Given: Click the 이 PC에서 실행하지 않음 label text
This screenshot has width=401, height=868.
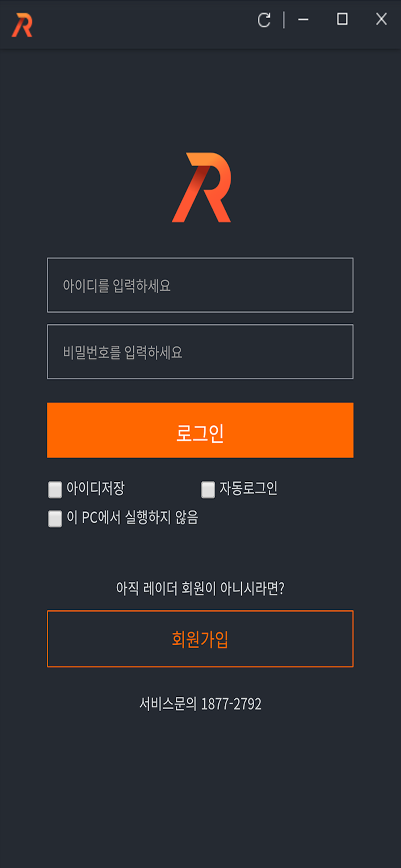Looking at the screenshot, I should (132, 517).
